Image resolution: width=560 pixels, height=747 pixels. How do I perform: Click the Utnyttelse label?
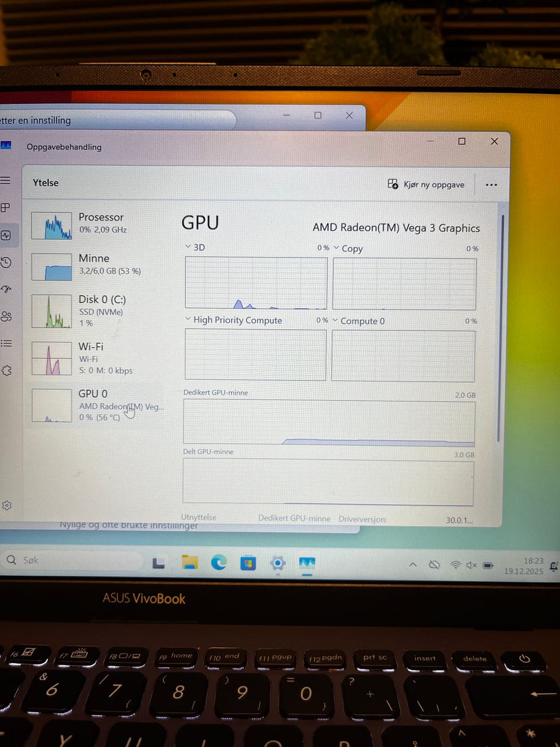[198, 517]
